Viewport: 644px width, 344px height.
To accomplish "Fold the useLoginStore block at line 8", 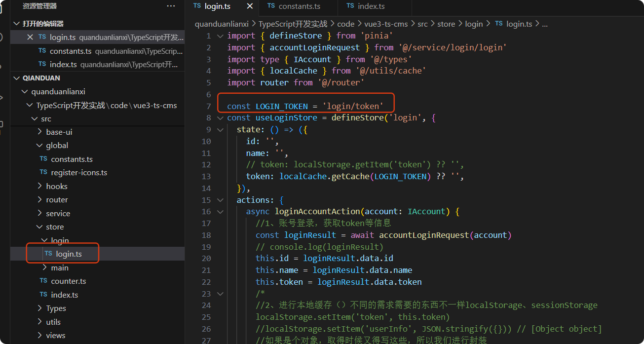I will pos(220,118).
